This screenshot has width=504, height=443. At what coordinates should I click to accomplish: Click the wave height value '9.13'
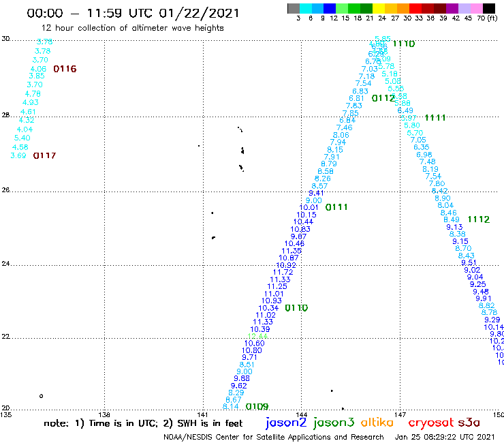[x=454, y=227]
